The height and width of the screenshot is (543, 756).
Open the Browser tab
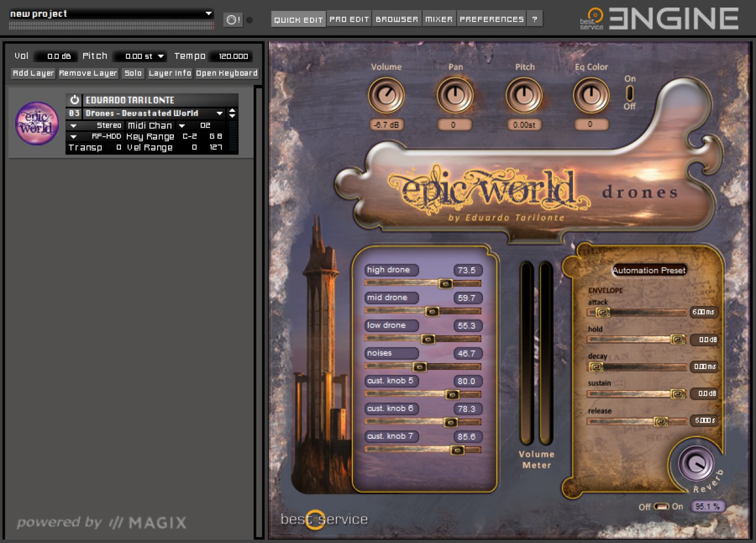click(x=397, y=19)
